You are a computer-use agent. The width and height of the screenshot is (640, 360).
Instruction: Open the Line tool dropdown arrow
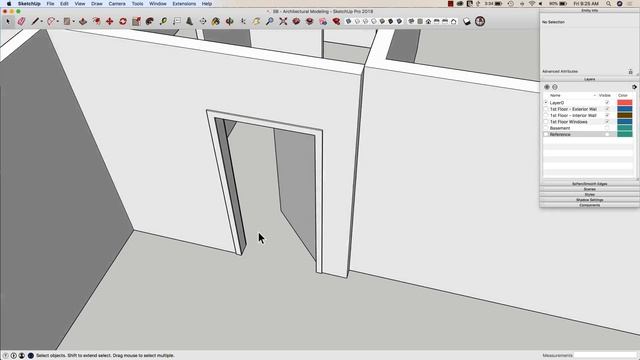42,22
